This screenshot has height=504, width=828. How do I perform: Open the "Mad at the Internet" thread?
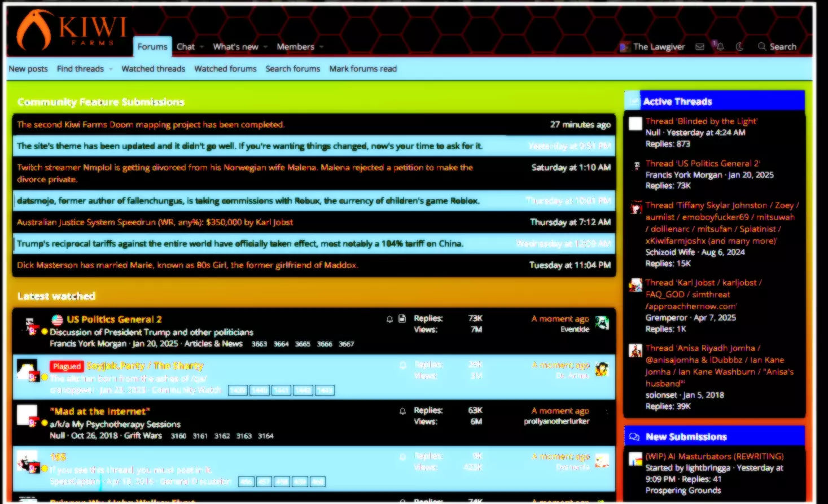click(x=100, y=411)
